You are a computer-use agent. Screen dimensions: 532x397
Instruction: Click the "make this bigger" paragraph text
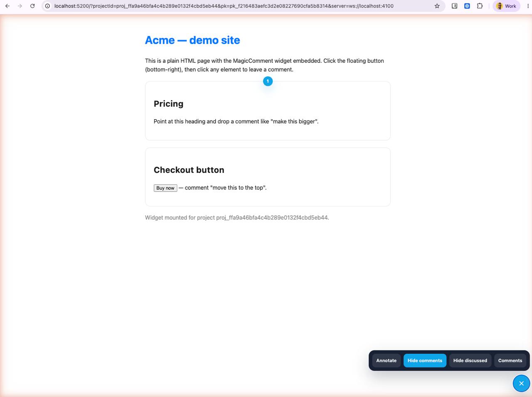(x=236, y=121)
